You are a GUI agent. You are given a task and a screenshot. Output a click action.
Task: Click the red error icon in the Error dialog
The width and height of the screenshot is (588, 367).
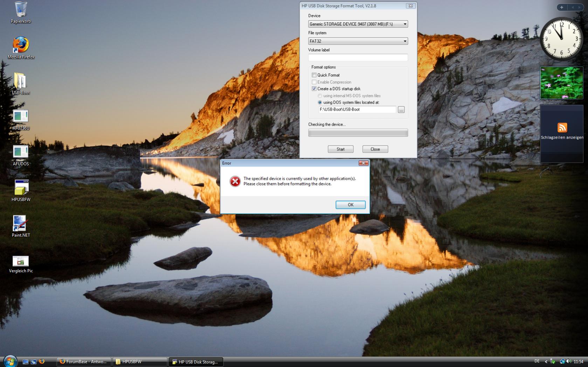[x=235, y=181]
